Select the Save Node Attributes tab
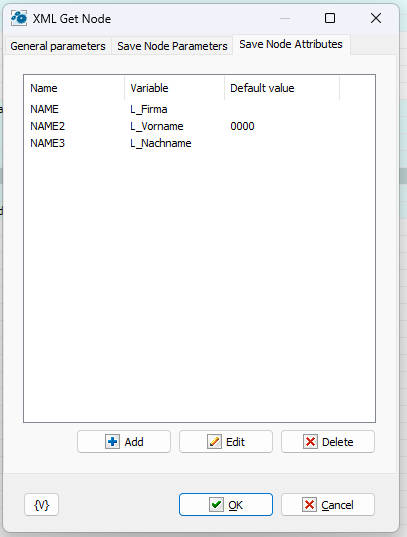 coord(291,44)
